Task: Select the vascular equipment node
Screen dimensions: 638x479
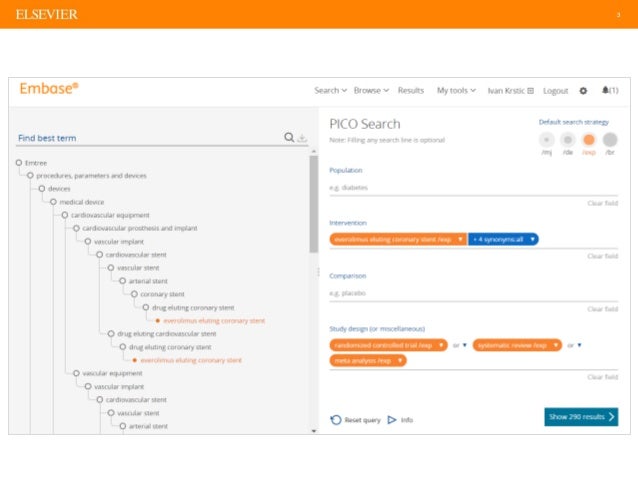Action: 108,373
